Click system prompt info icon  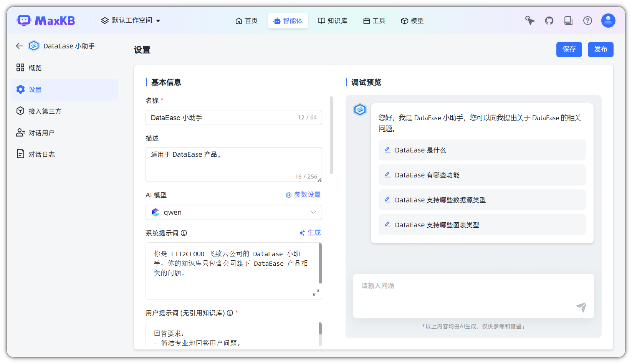(184, 233)
